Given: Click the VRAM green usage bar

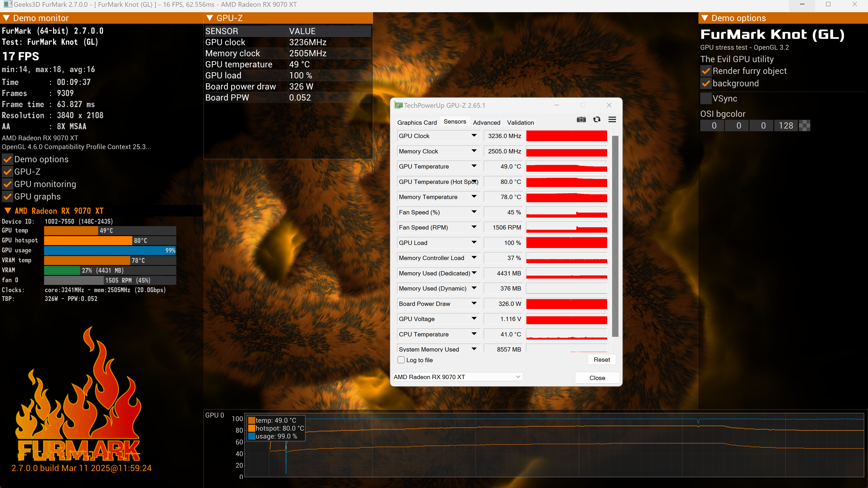Looking at the screenshot, I should pyautogui.click(x=62, y=270).
